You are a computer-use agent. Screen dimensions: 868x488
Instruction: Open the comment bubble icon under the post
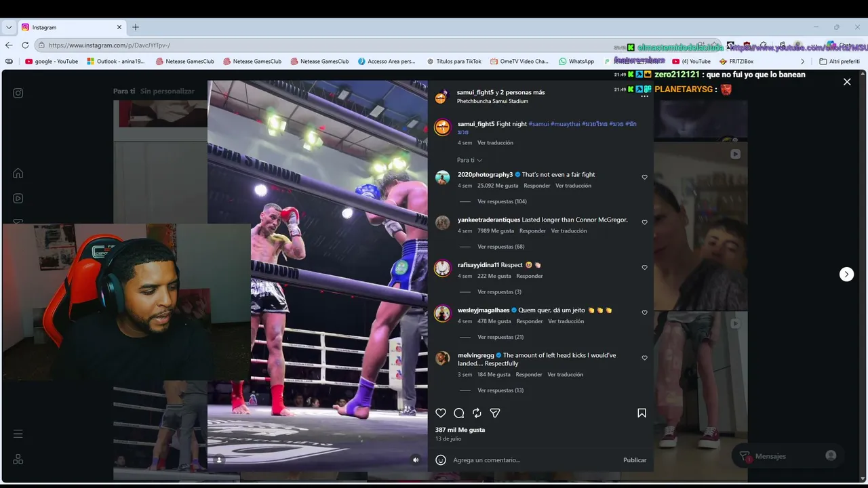[459, 413]
